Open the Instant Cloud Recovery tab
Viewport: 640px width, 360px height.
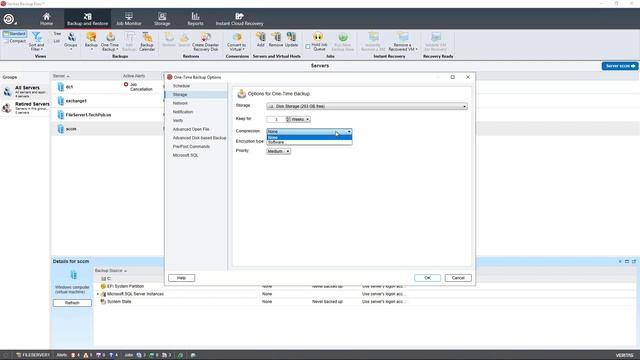coord(240,19)
